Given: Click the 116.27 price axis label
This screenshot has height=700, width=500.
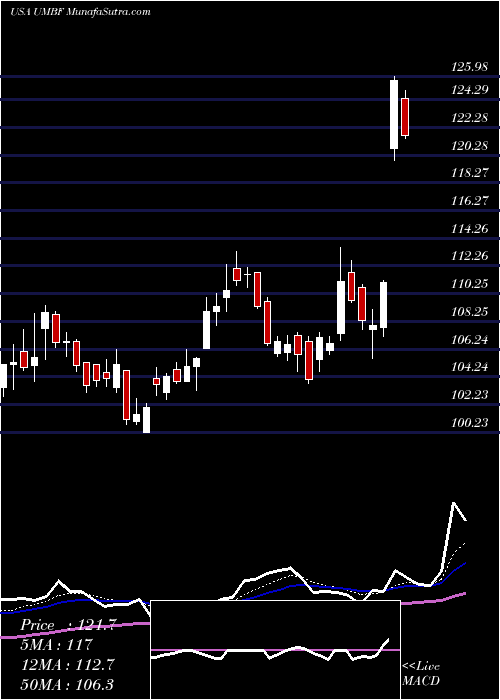Looking at the screenshot, I should 470,201.
